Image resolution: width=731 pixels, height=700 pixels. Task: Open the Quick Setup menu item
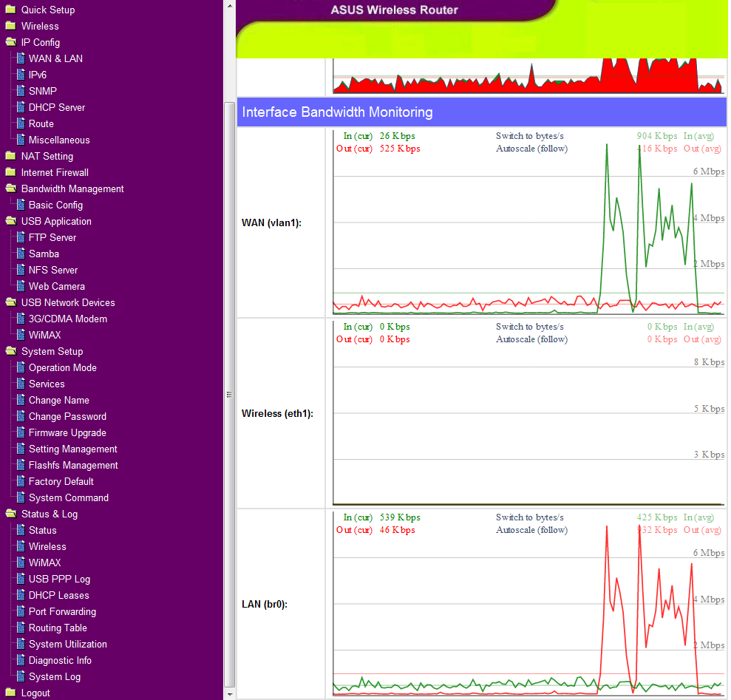pyautogui.click(x=47, y=10)
